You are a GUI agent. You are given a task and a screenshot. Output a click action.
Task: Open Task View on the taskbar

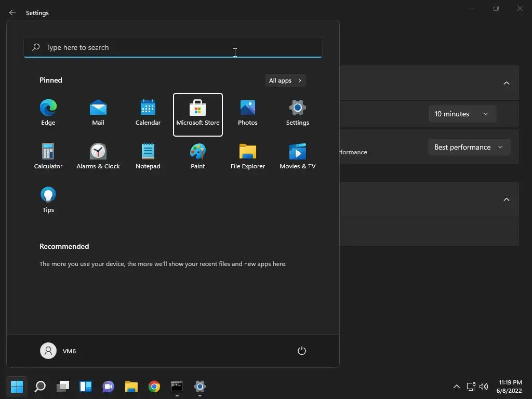point(63,387)
